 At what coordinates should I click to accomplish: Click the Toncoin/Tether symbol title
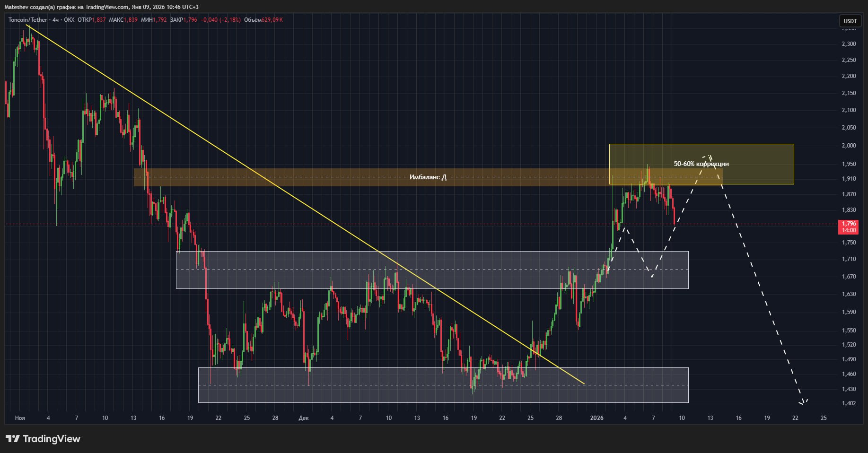[x=28, y=20]
